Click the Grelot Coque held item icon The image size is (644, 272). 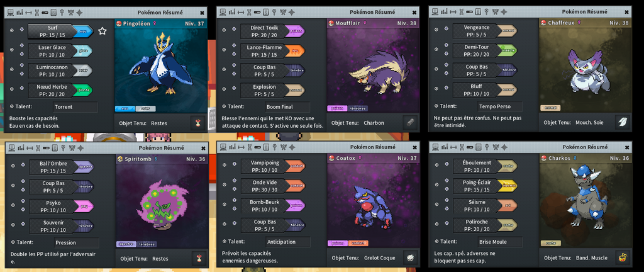click(411, 258)
